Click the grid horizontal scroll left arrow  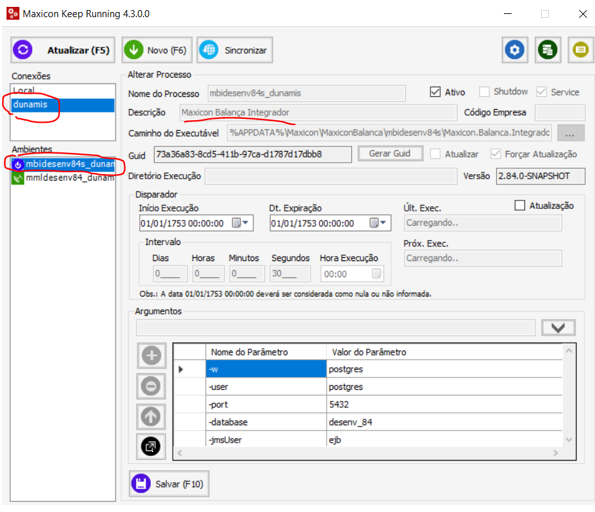tap(180, 453)
